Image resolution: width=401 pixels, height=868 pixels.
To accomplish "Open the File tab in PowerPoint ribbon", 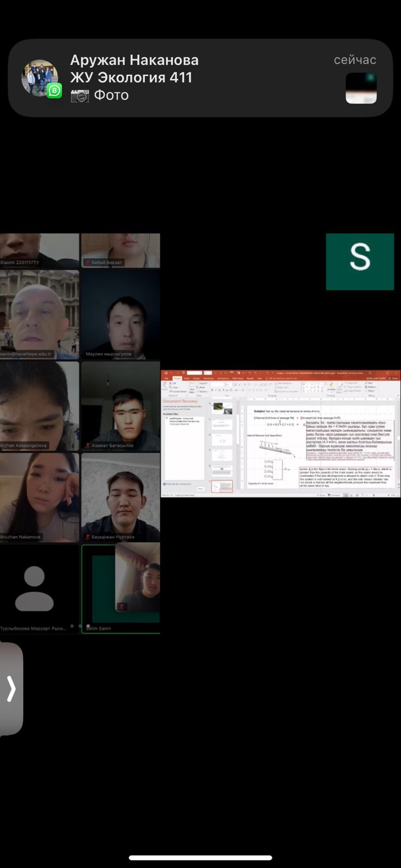I will (166, 379).
